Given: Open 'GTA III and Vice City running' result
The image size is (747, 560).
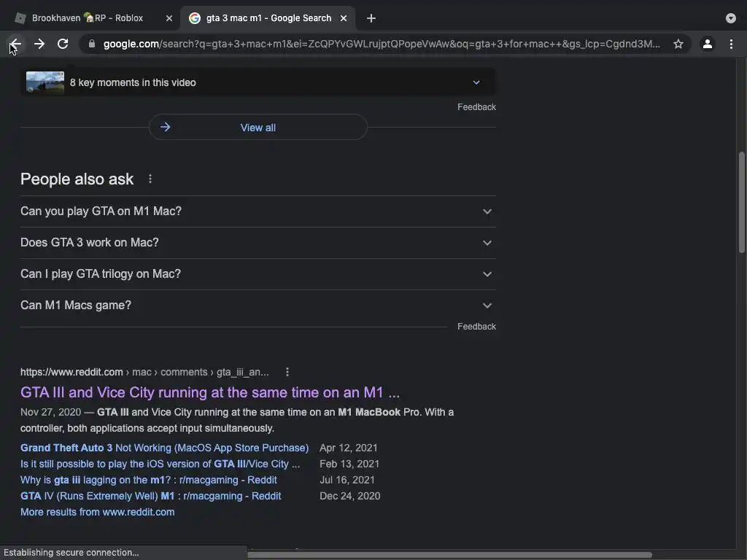Looking at the screenshot, I should tap(209, 392).
